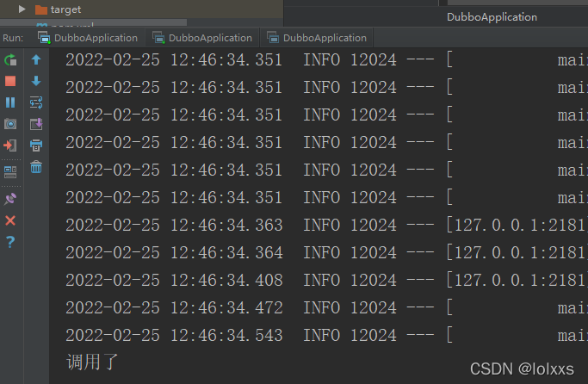
Task: Click the log line timestamped 12:46:34.364
Action: (x=326, y=252)
